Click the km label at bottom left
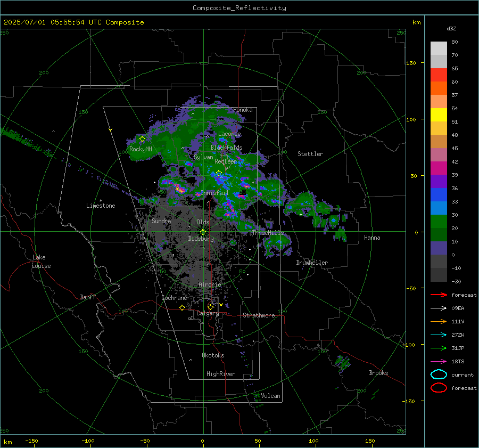 coord(8,442)
